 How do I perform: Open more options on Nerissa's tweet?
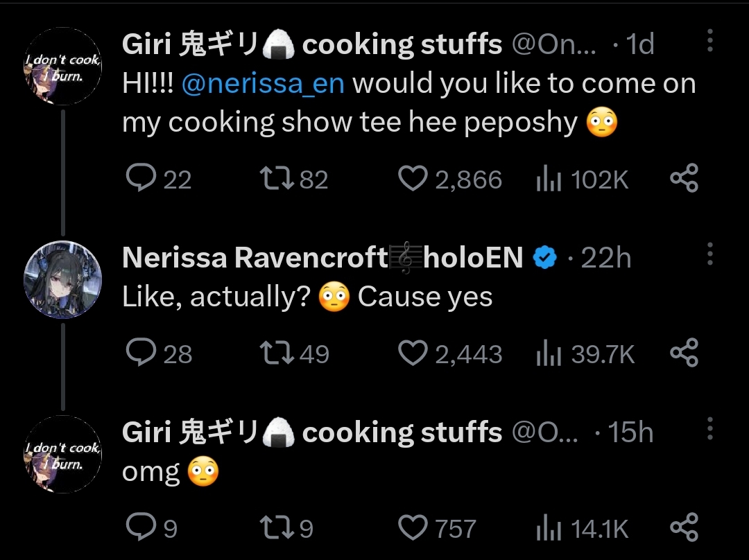pos(710,255)
